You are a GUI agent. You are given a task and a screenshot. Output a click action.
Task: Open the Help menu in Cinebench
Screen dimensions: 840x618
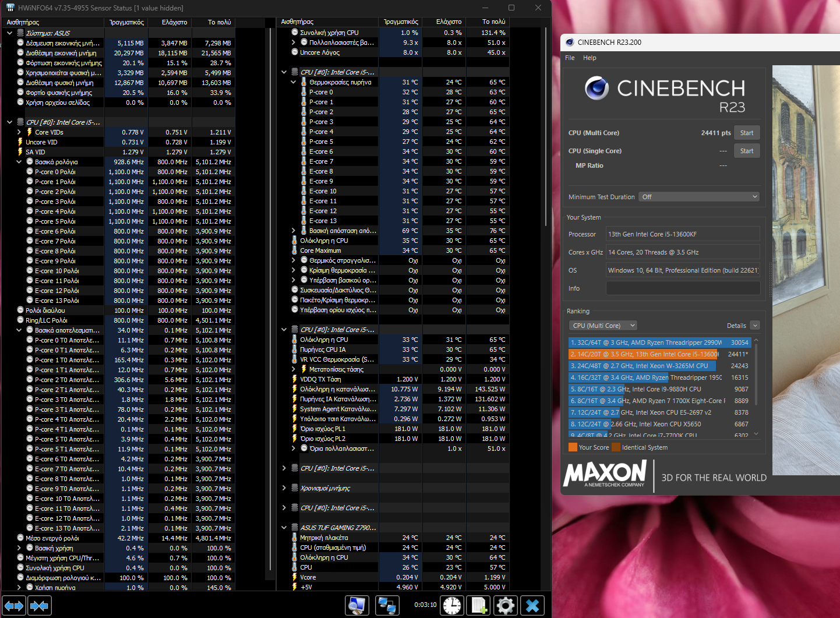(590, 58)
